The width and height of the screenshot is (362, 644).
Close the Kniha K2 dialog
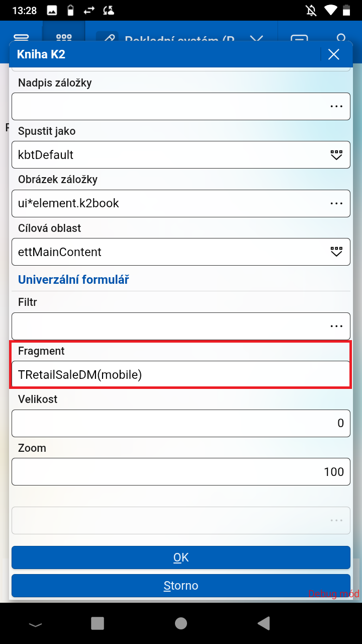(334, 54)
